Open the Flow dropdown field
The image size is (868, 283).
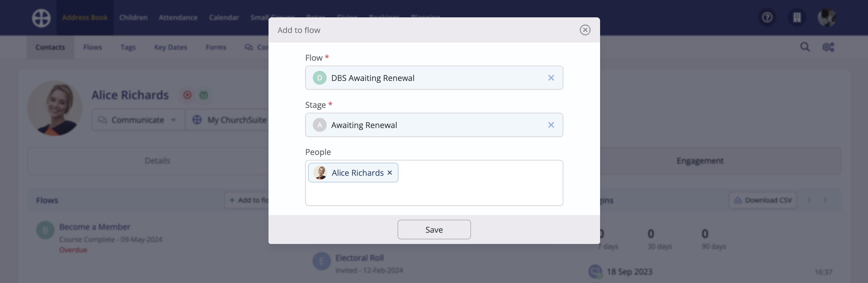(434, 78)
